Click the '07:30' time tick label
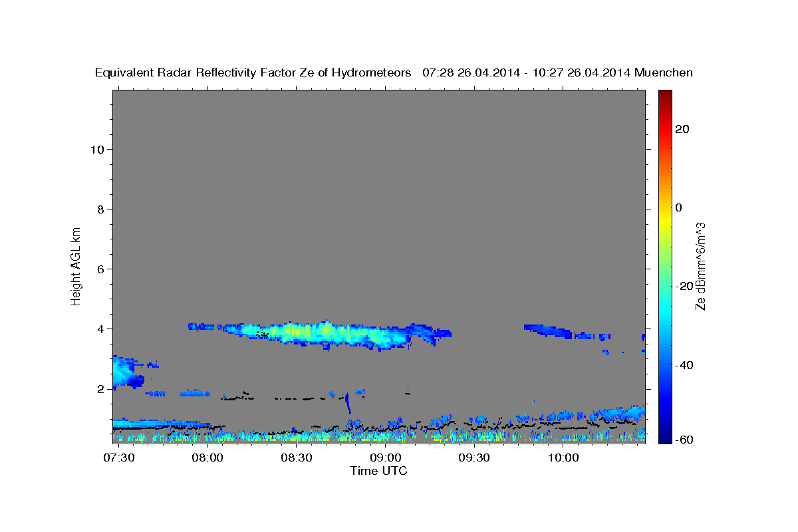The height and width of the screenshot is (532, 798). [120, 458]
